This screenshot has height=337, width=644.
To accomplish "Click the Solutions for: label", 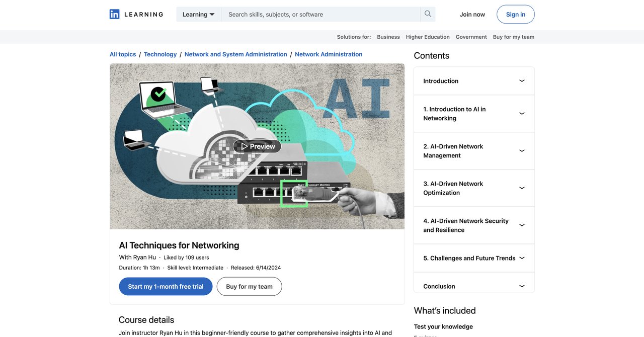I will [x=354, y=37].
